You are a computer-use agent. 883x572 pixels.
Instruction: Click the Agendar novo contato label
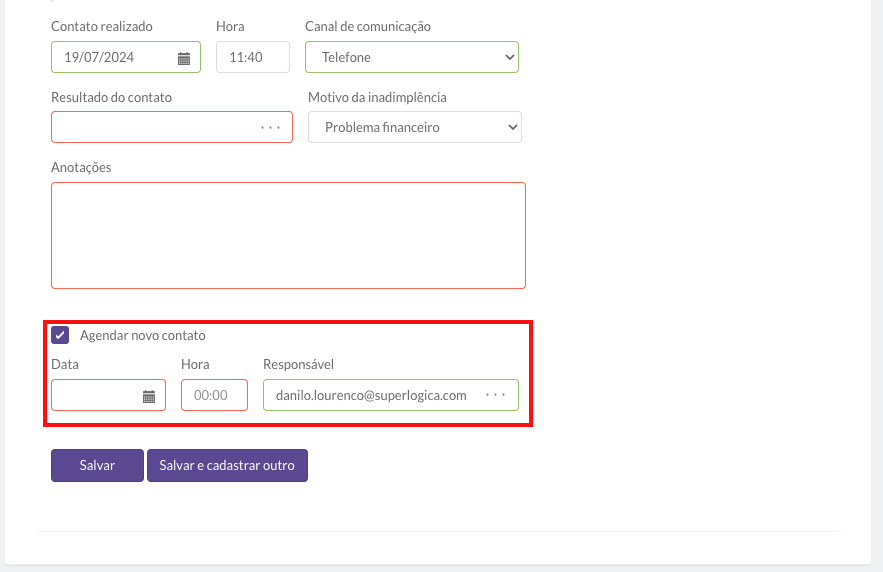coord(142,336)
